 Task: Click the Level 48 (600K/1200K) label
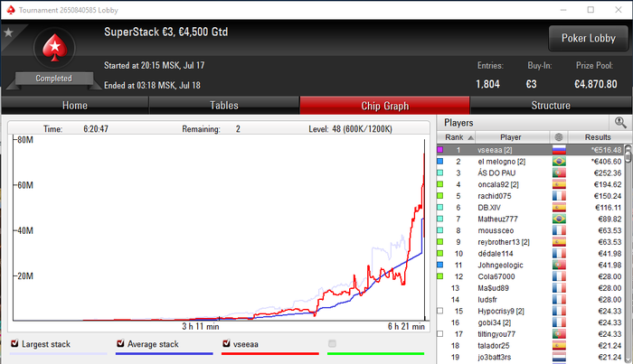[350, 129]
